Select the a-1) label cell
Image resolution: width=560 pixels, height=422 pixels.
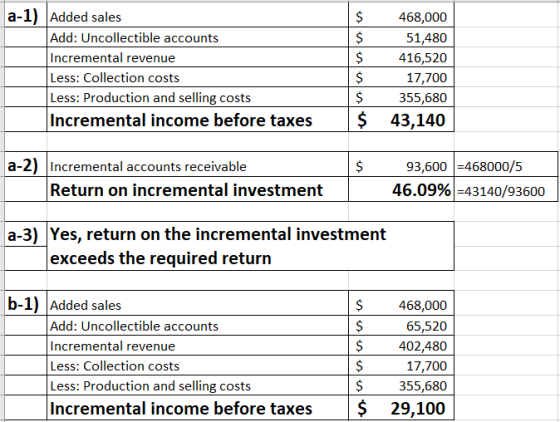(26, 16)
